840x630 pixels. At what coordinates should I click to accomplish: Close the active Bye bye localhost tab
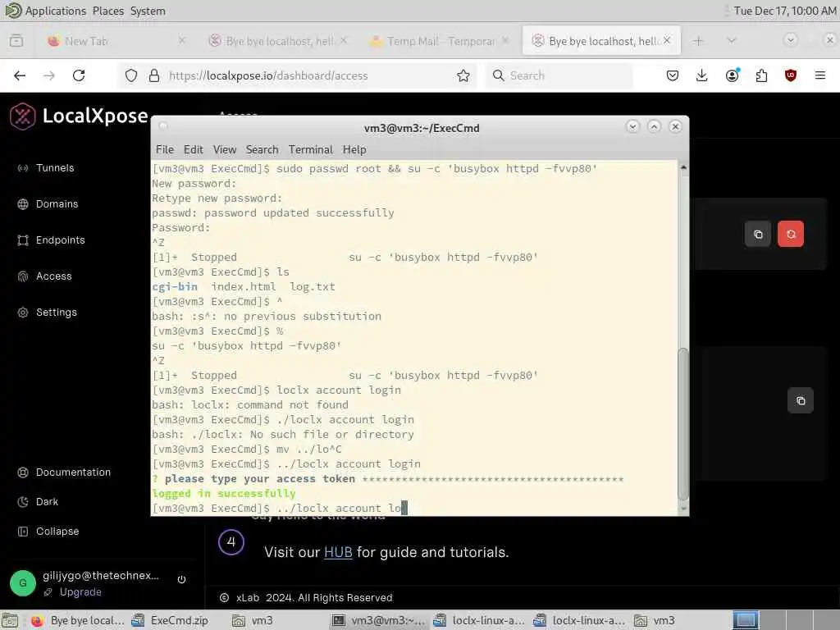[667, 40]
